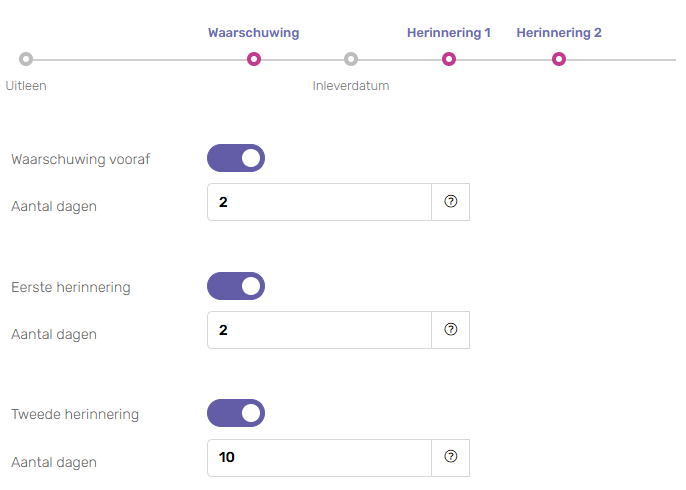Click help icon beside Waarschuwing vooraf days
The image size is (686, 490).
coord(450,202)
